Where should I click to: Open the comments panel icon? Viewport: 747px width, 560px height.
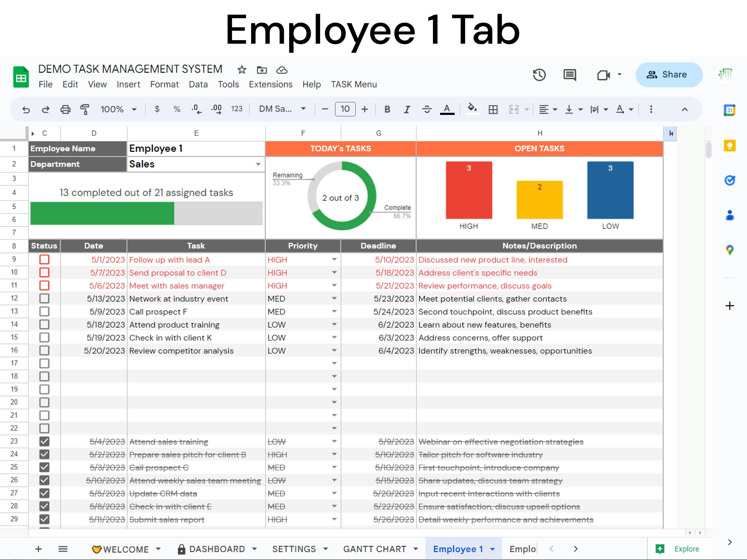570,75
